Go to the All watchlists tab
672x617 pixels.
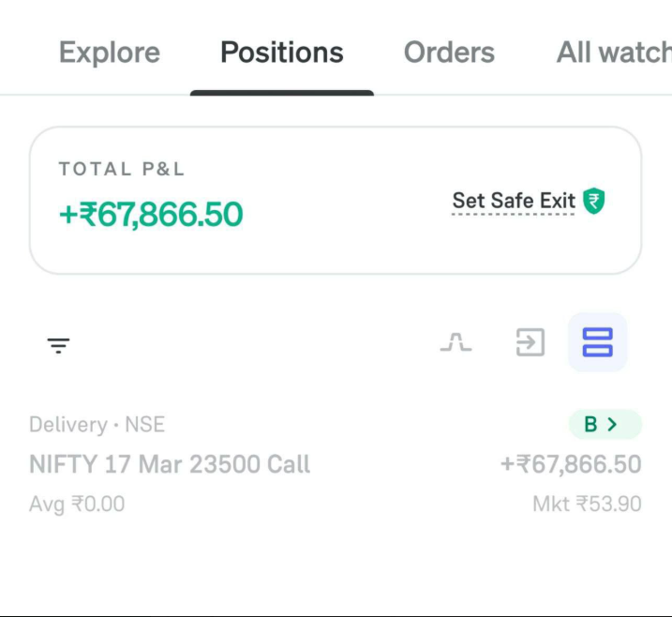click(613, 53)
